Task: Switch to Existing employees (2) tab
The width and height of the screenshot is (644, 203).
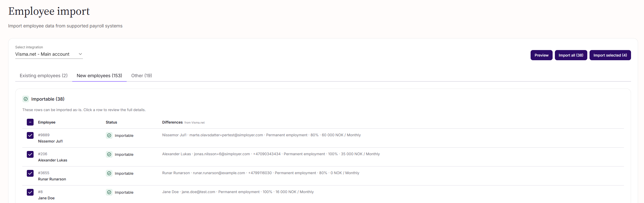Action: [x=44, y=75]
